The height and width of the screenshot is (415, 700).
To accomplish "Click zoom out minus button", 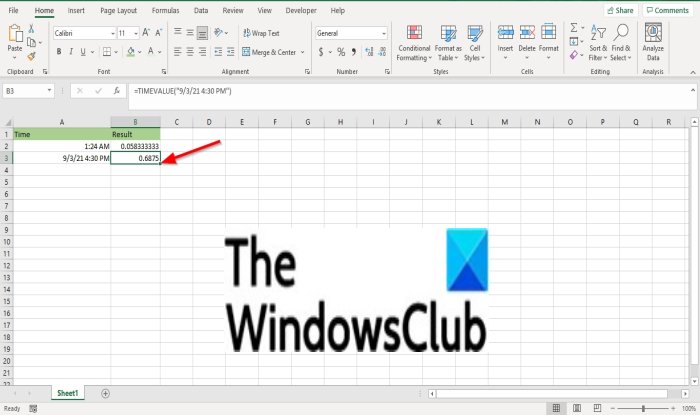I will 613,408.
